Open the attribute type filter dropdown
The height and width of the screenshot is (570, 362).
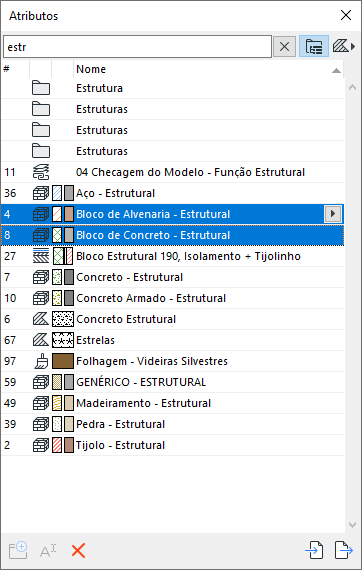point(344,46)
